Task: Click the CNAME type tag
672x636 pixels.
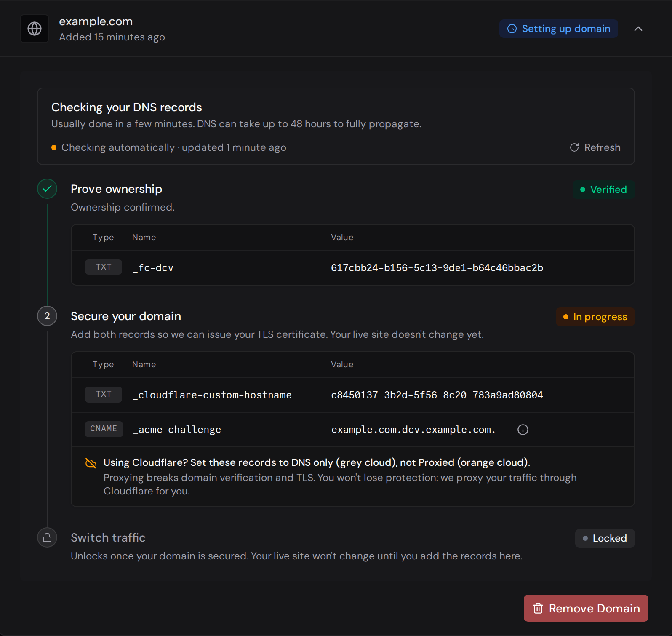Action: click(104, 429)
